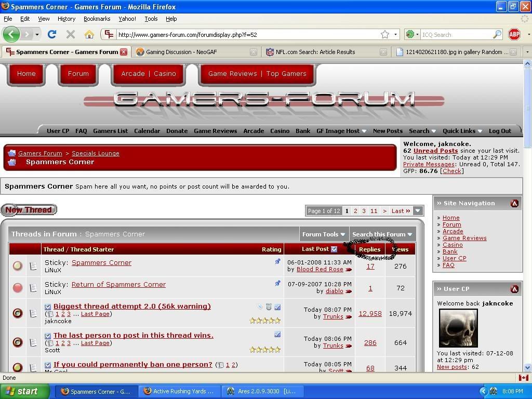Click the Stop loading X icon
Screen dimensions: 532x399
[71, 34]
